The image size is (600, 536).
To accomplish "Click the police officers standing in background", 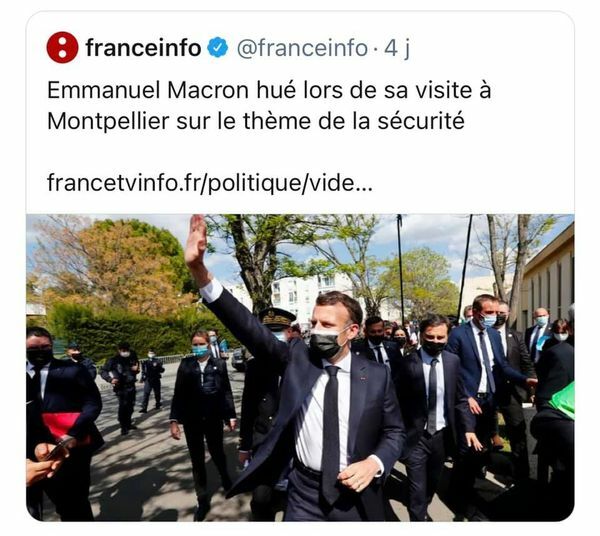I will [132, 386].
